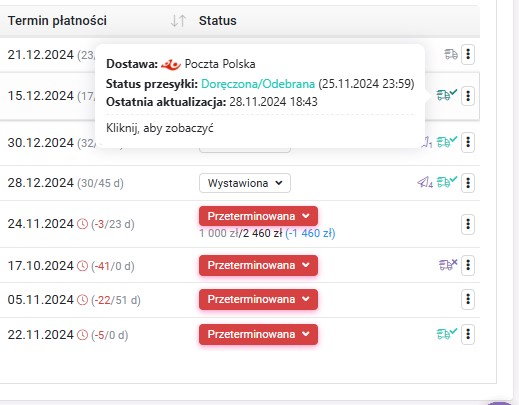Sort by Termin płatności column arrows

tap(178, 21)
